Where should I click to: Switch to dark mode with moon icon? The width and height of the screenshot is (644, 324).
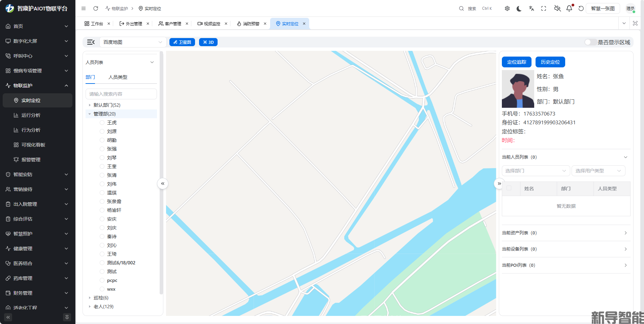[519, 8]
